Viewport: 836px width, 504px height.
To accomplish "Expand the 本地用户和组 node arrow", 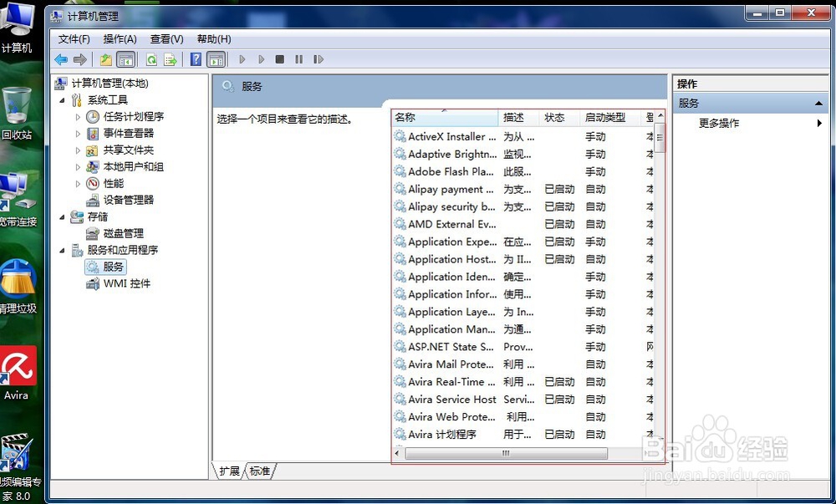I will tap(78, 167).
